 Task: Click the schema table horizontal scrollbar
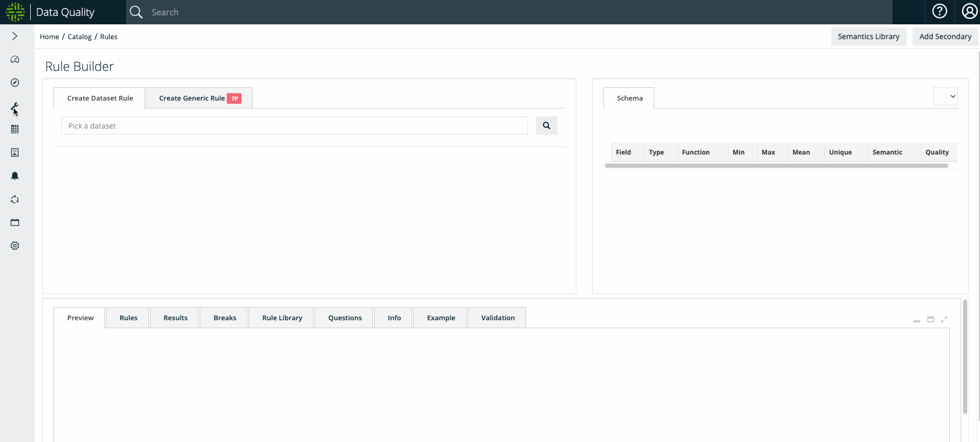[x=776, y=166]
